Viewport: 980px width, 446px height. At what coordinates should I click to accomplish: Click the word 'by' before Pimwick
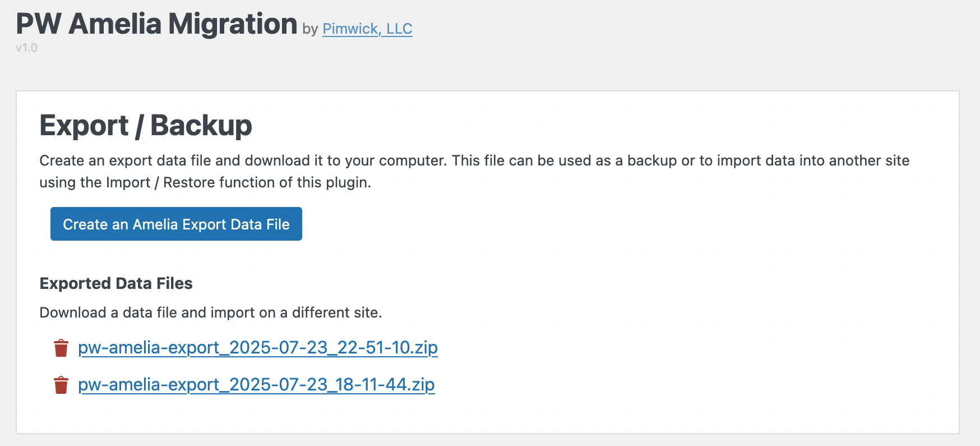(310, 29)
